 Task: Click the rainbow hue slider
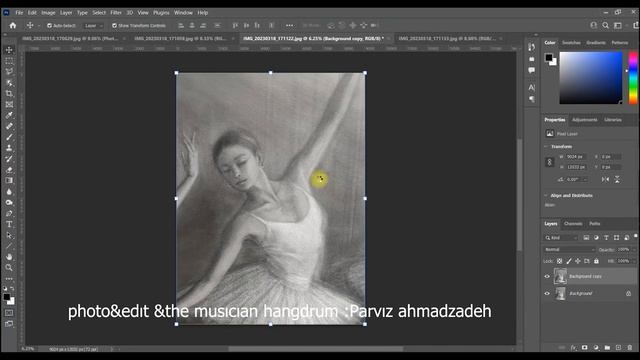click(x=633, y=78)
